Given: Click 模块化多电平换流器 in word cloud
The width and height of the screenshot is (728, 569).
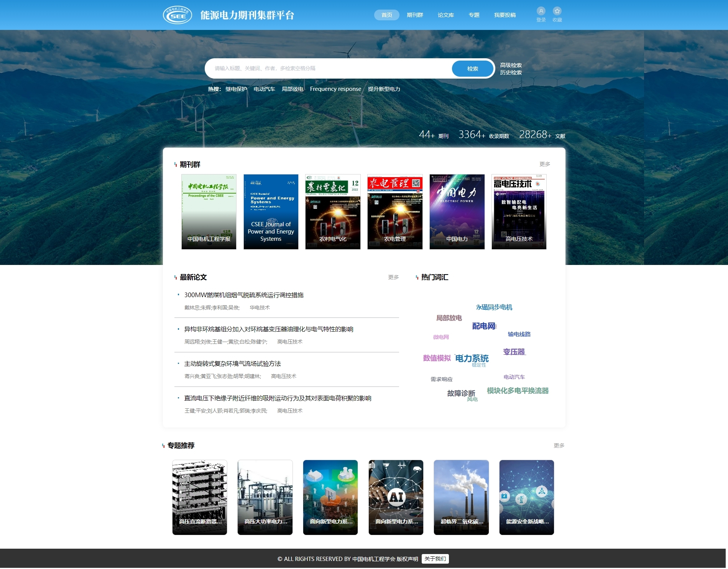Looking at the screenshot, I should [518, 391].
